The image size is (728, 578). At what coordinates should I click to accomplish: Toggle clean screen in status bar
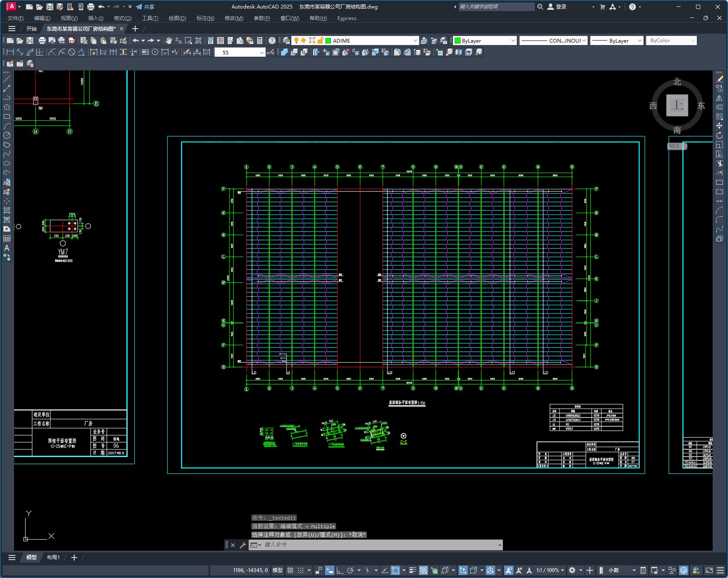click(709, 570)
